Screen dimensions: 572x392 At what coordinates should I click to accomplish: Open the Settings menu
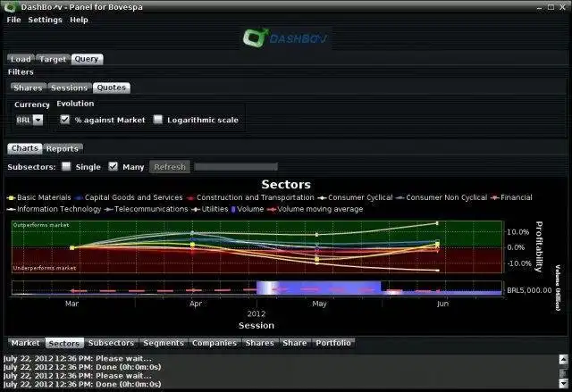pyautogui.click(x=46, y=20)
